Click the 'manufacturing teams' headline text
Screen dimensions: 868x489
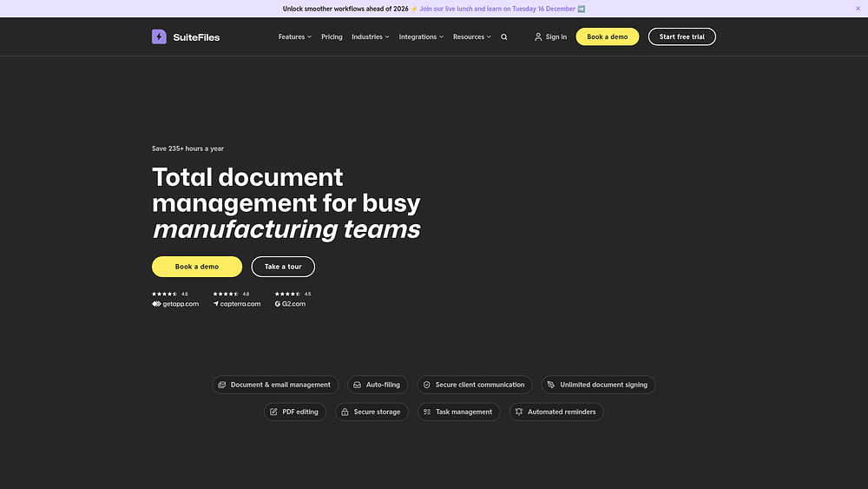(286, 229)
